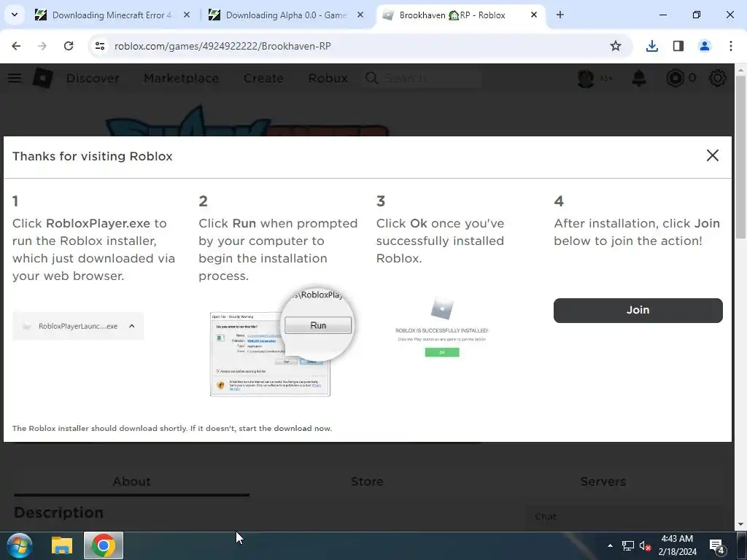The image size is (747, 560).
Task: Open the Action Center notifications icon
Action: coord(716,546)
